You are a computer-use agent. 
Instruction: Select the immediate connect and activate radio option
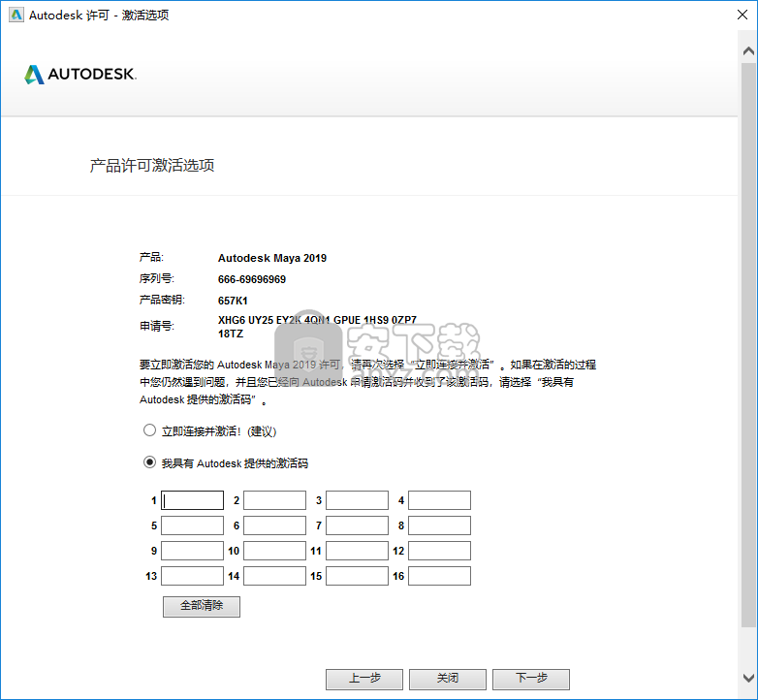click(149, 430)
